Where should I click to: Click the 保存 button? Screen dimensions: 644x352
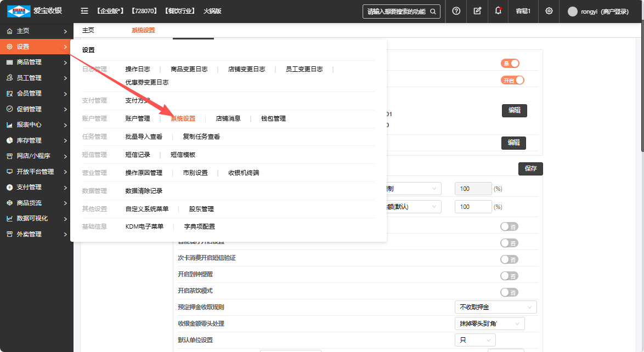pos(530,169)
